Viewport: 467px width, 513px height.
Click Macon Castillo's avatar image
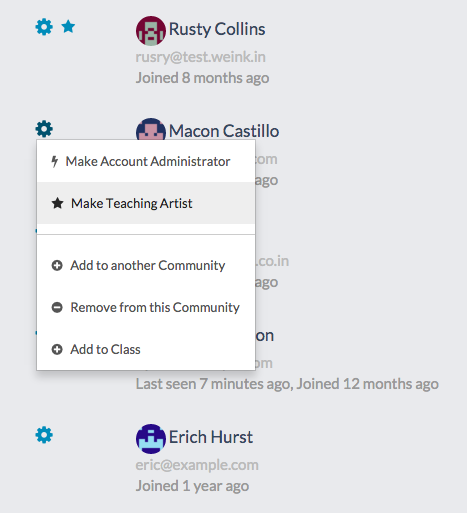tap(151, 129)
